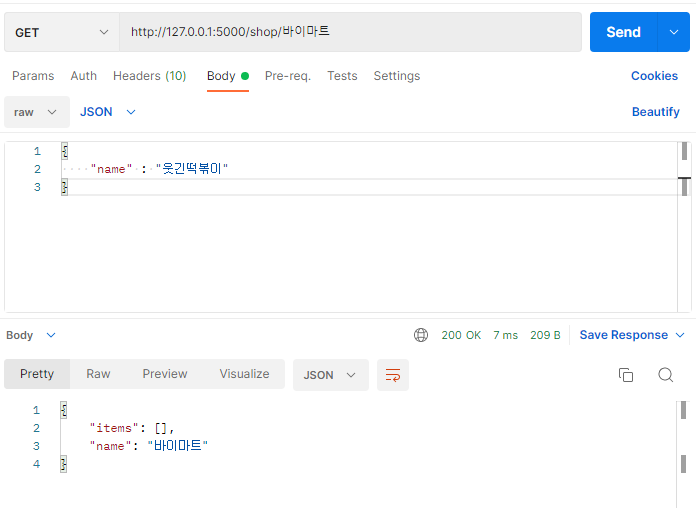Click the request editor scrollbar

684,226
